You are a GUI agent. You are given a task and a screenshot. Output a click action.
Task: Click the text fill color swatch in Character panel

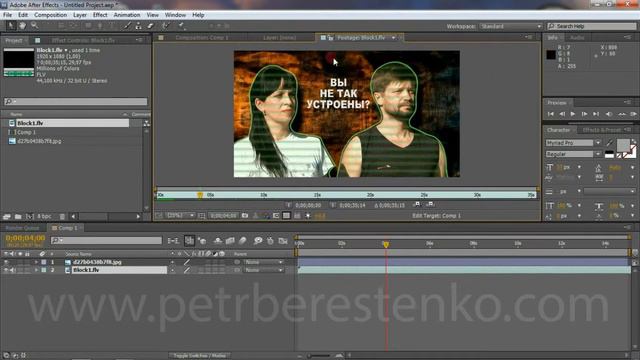click(623, 145)
